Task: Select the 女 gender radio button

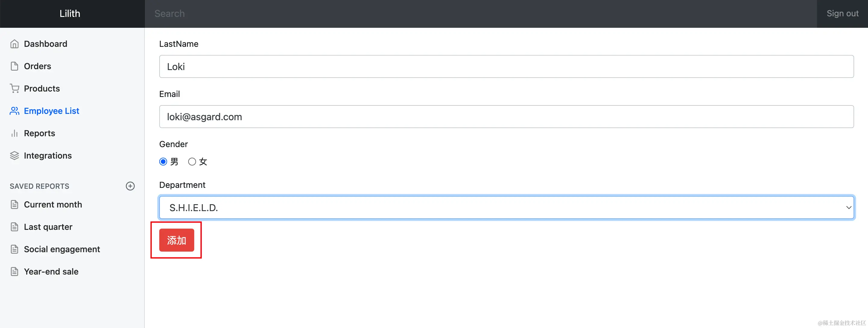Action: (x=192, y=162)
